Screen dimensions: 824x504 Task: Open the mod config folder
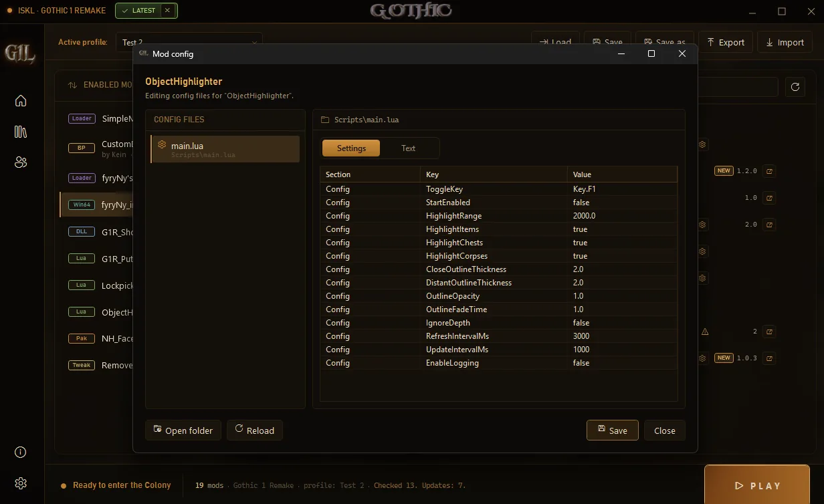(183, 430)
